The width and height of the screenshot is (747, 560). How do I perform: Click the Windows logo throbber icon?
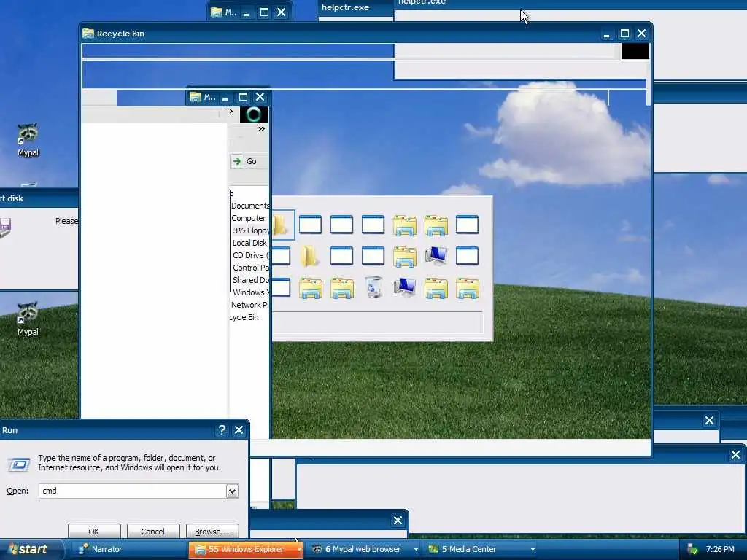pos(253,114)
